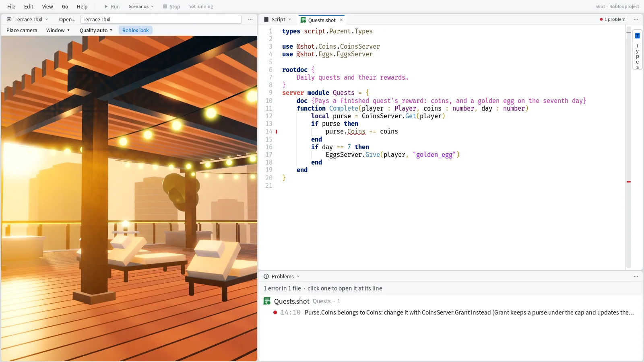Open the viewport panel's more options ellipsis

point(250,19)
